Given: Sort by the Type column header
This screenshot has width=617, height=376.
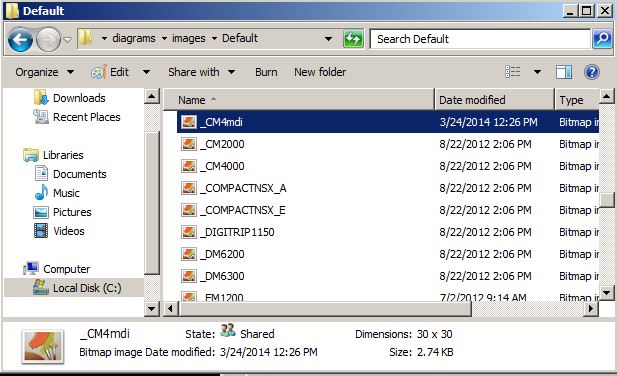Looking at the screenshot, I should click(x=577, y=100).
